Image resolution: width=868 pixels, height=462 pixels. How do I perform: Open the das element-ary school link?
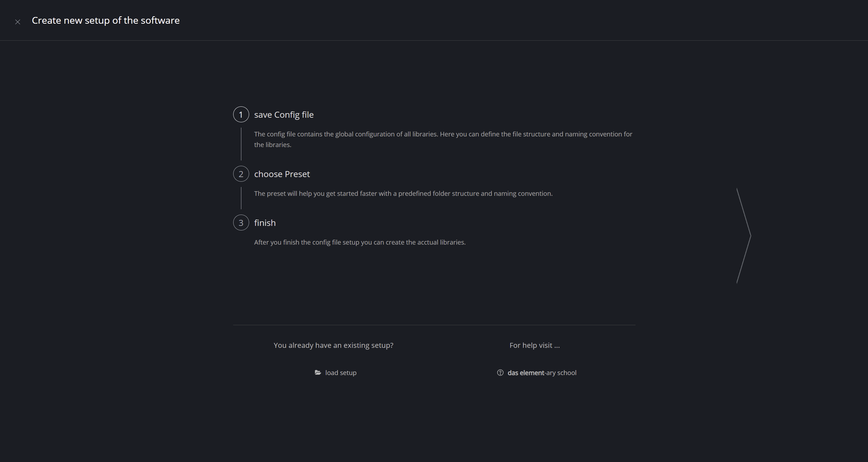pos(542,373)
